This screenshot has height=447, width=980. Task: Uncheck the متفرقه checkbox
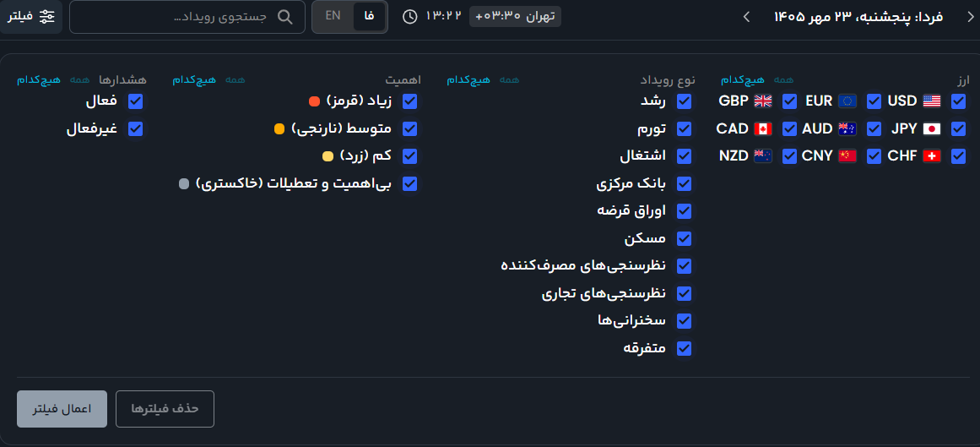point(685,349)
